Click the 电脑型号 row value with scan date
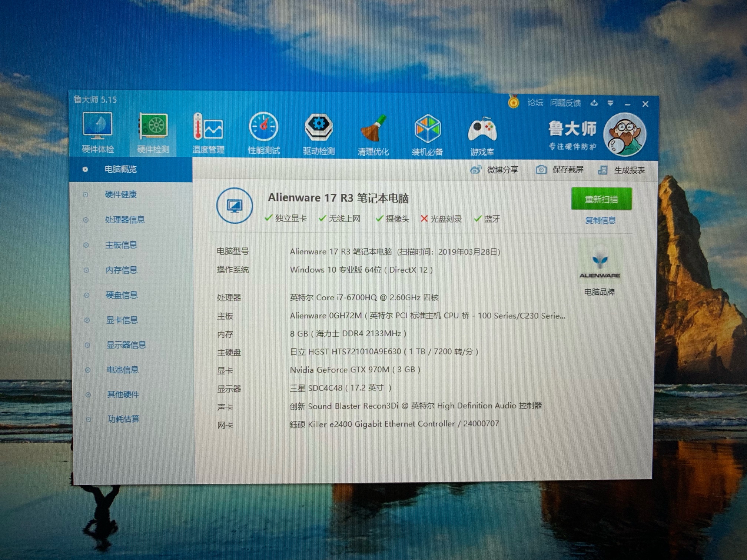This screenshot has height=560, width=747. pyautogui.click(x=395, y=252)
